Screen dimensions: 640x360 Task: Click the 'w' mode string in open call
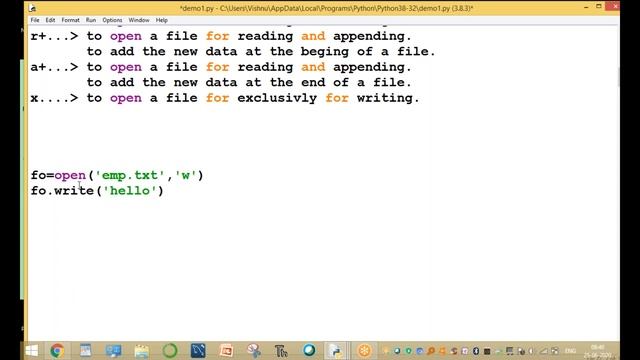click(186, 175)
